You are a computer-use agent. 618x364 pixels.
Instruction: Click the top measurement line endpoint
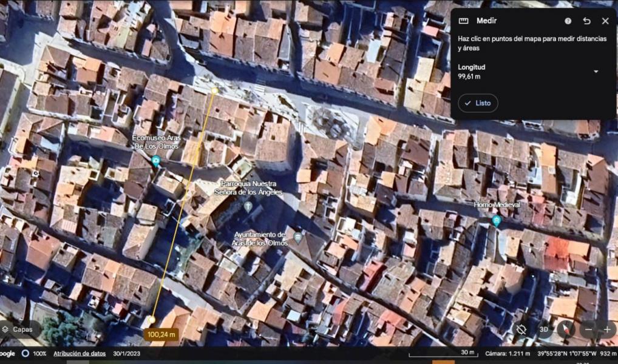click(214, 91)
